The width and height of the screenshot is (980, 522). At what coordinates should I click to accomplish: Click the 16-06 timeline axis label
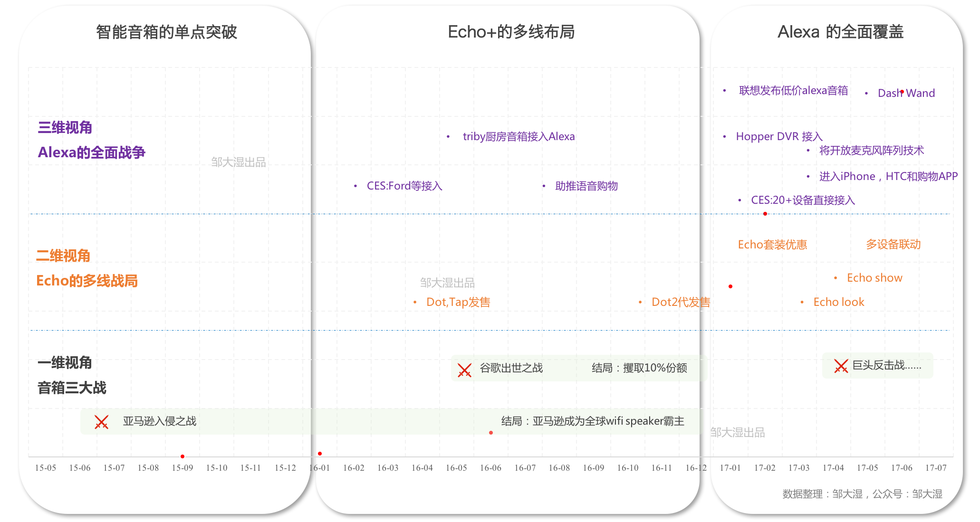coord(490,468)
